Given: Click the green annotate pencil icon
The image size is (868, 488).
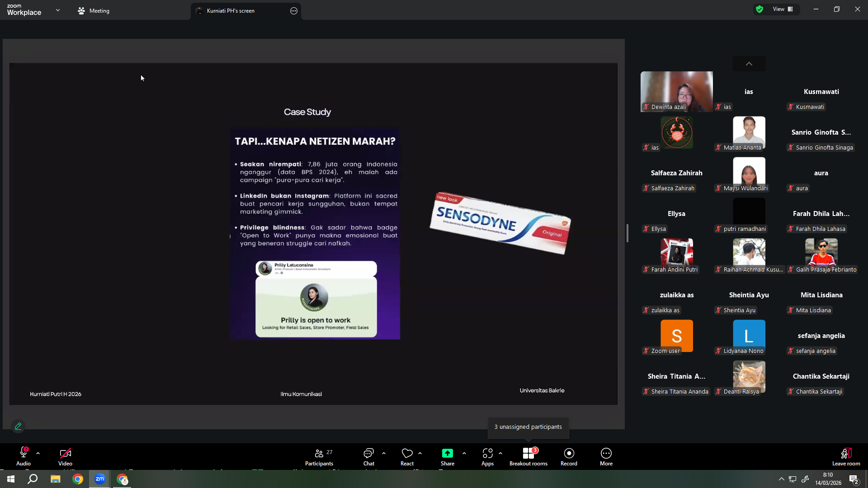Looking at the screenshot, I should pos(18,426).
